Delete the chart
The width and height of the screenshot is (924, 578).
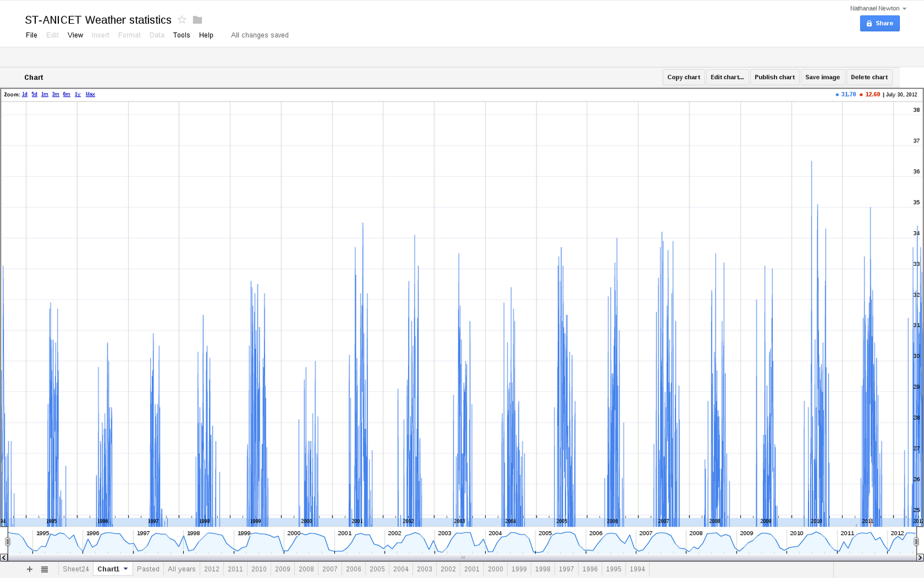click(869, 77)
